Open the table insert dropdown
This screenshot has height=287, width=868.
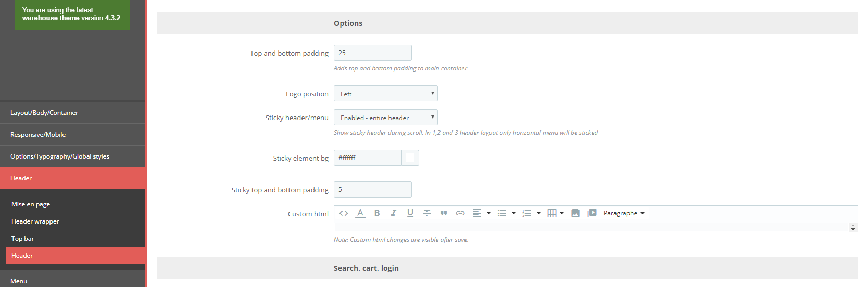(556, 213)
